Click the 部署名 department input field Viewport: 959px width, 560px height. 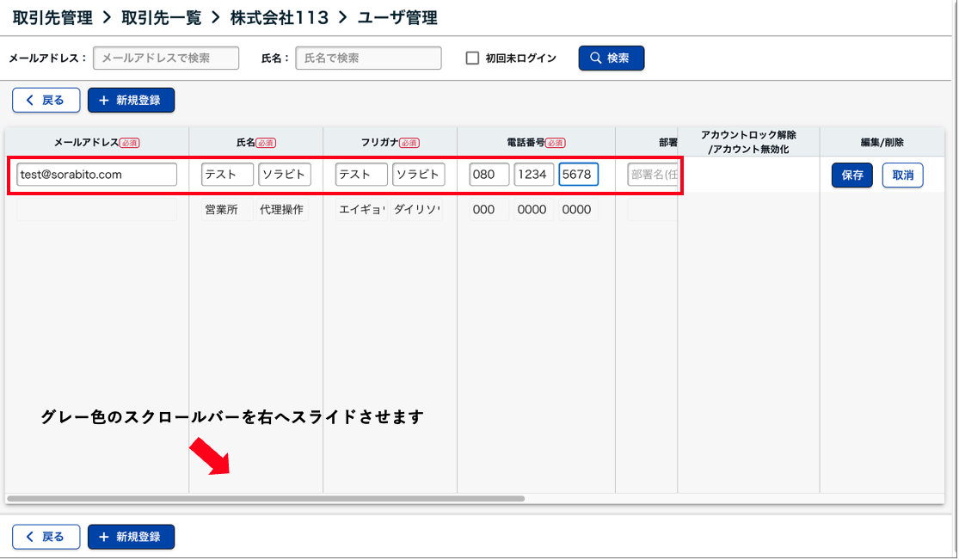(x=653, y=175)
